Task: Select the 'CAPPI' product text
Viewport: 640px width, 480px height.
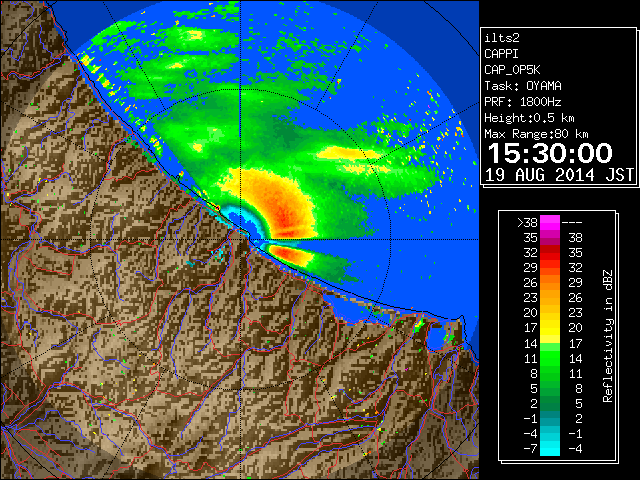Action: pos(501,54)
